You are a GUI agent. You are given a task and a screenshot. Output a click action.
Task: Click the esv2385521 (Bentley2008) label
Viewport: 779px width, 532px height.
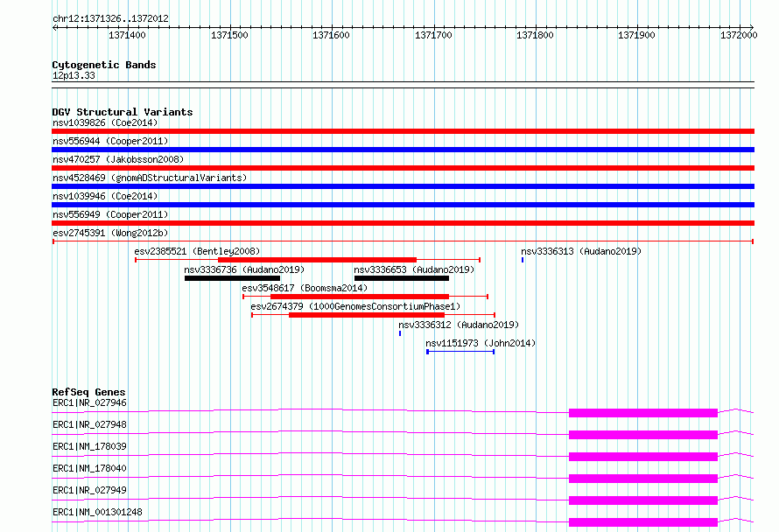[x=197, y=251]
